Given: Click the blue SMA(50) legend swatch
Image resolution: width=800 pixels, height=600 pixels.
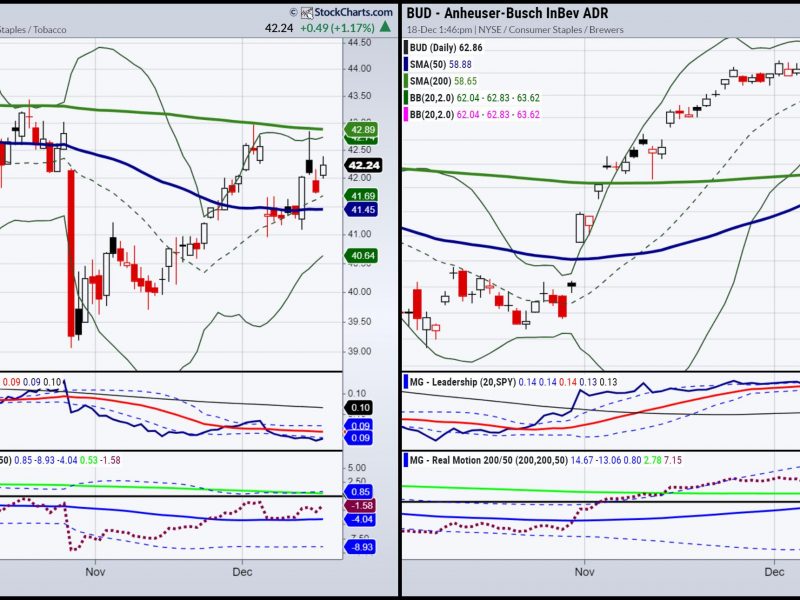Looking at the screenshot, I should (406, 64).
